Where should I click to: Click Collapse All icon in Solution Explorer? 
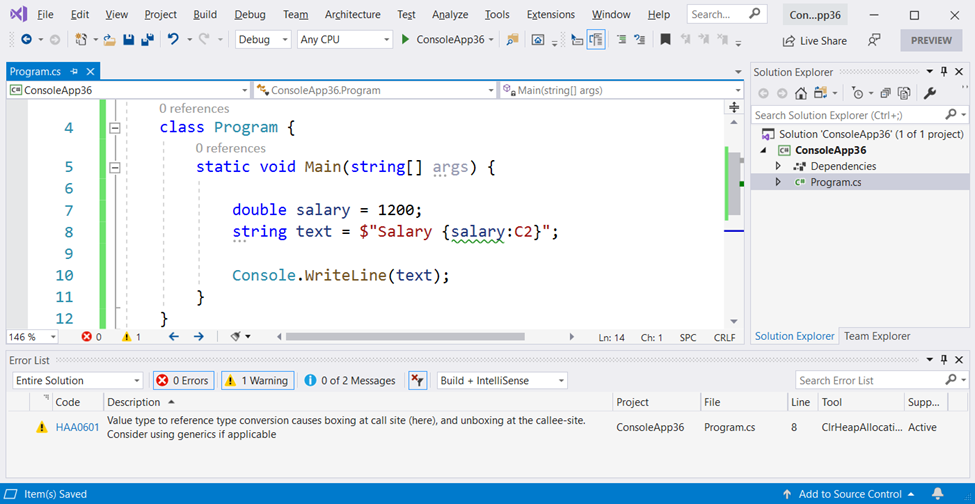885,93
